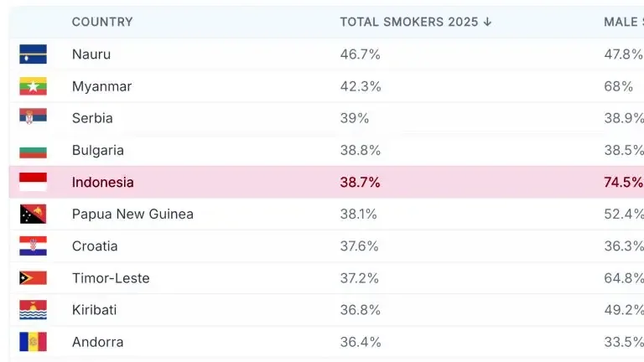This screenshot has height=362, width=644.
Task: Click Indonesia's 38.7% total smokers value
Action: coord(360,183)
